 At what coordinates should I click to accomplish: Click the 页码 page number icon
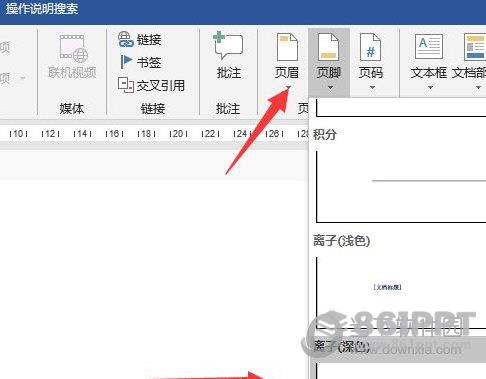tap(371, 47)
